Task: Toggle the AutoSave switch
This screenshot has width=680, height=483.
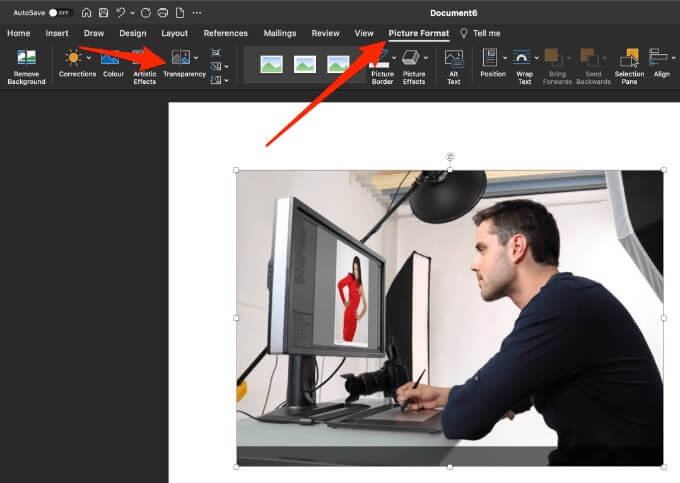Action: click(x=59, y=13)
